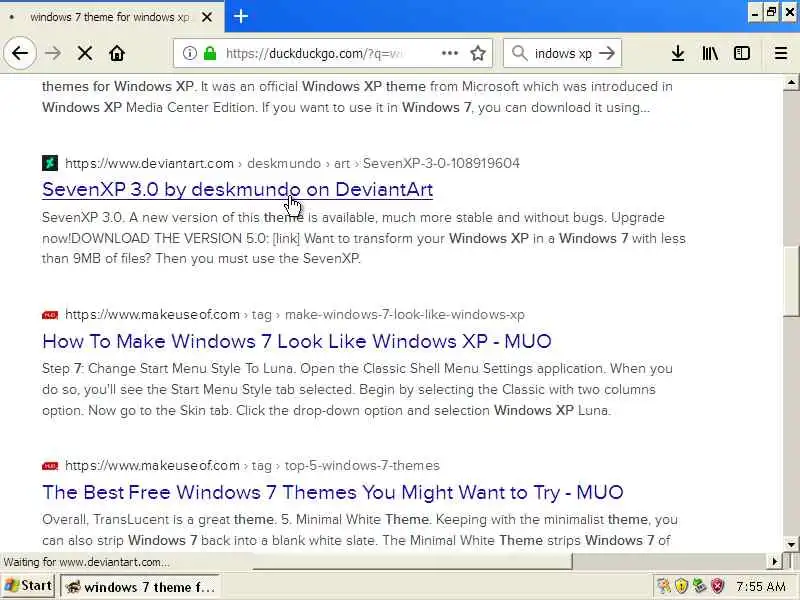The width and height of the screenshot is (800, 600).
Task: Click in the search box showing indows xp
Action: (563, 53)
